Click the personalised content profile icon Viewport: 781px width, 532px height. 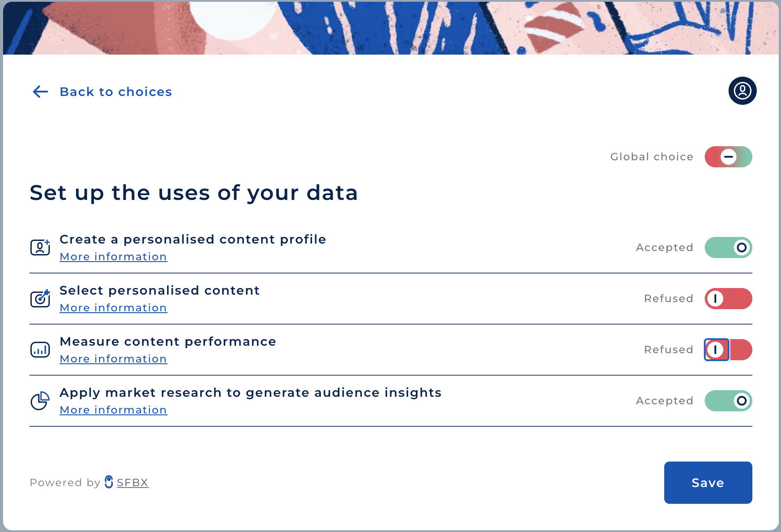tap(40, 248)
